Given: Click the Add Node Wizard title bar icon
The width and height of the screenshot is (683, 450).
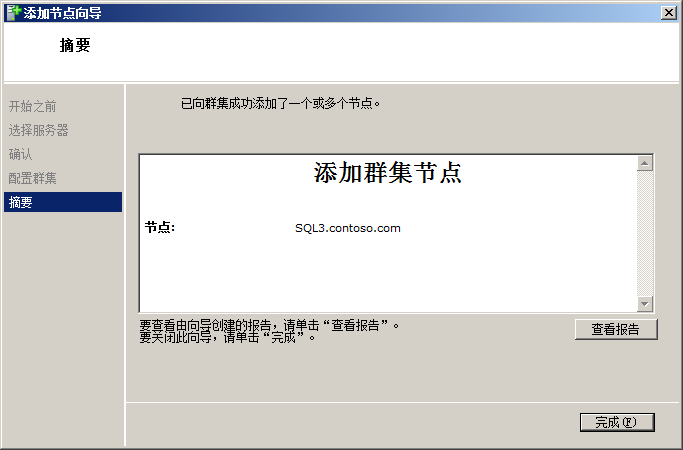Looking at the screenshot, I should coord(13,12).
